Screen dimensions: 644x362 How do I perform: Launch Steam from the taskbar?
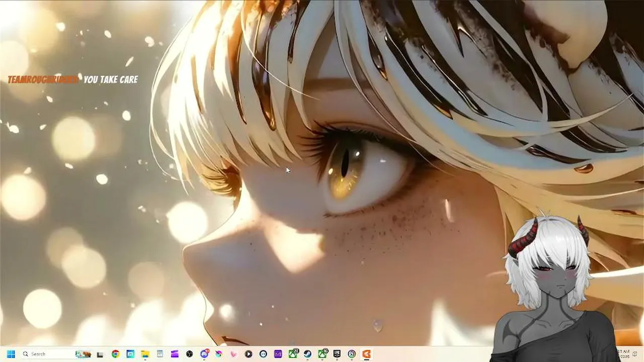(307, 354)
